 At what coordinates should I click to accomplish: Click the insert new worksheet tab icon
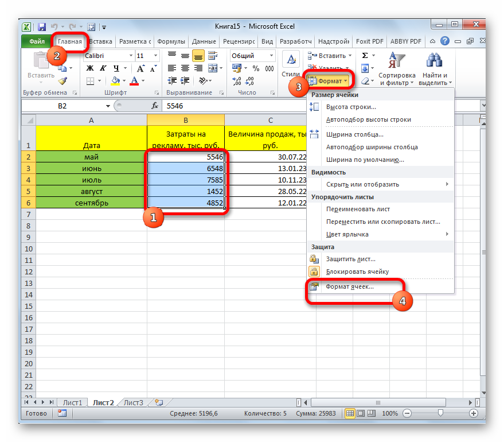tap(159, 402)
